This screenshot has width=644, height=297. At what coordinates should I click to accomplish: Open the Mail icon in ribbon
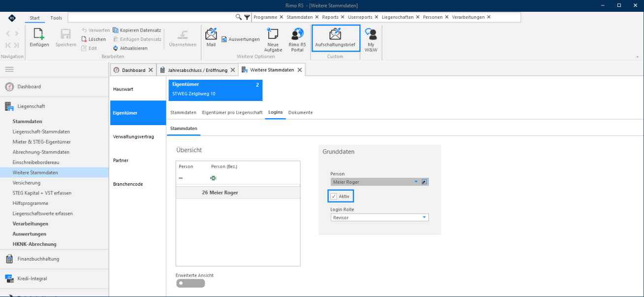[211, 37]
